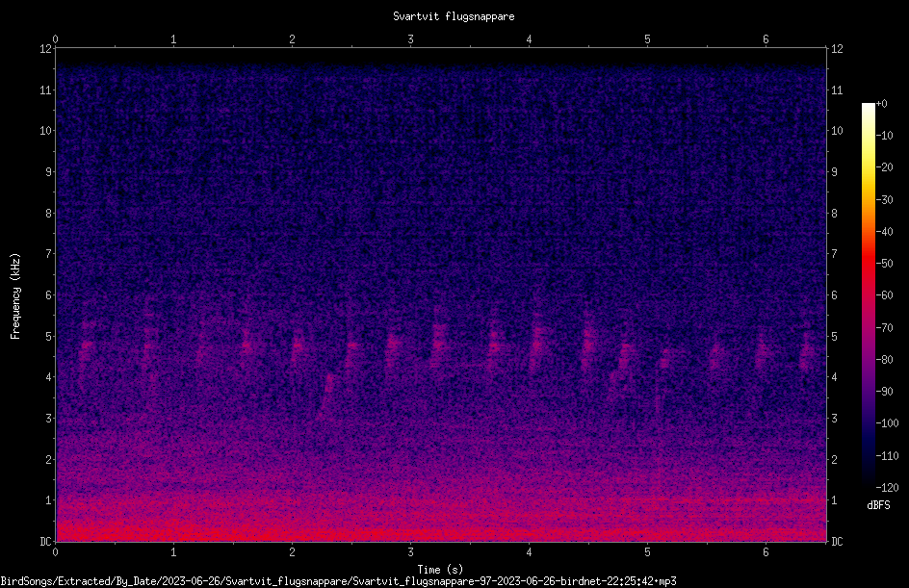Screen dimensions: 909x588
Task: Click the '2' tick on the left frequency axis
Action: point(48,459)
